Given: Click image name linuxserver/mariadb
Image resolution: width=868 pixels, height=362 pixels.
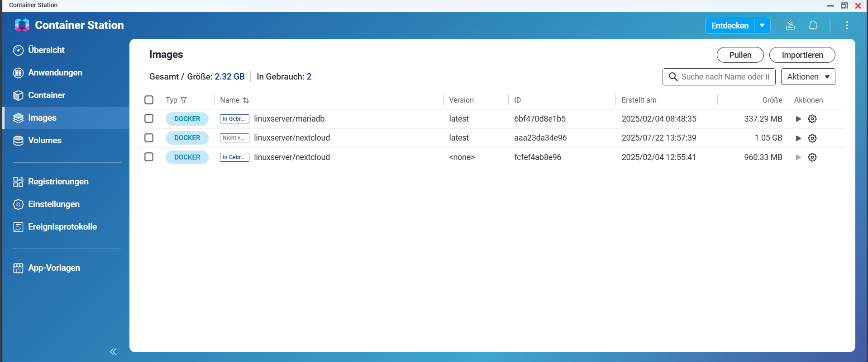Looking at the screenshot, I should pos(289,119).
